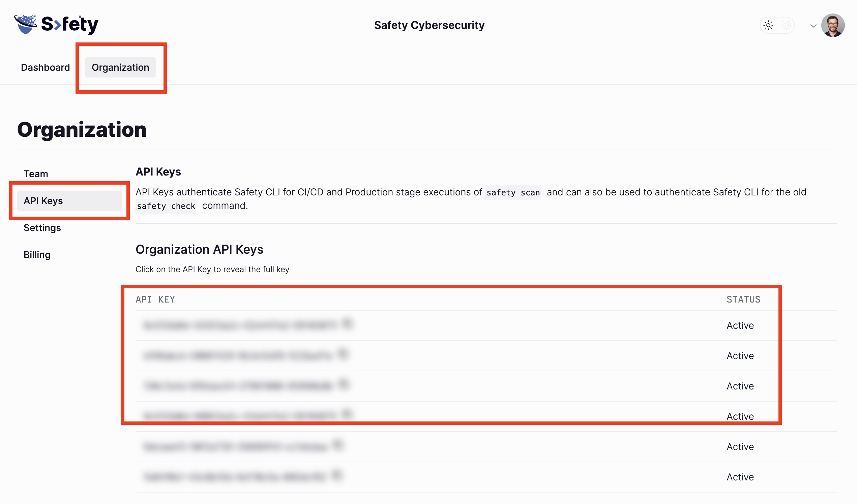Open the Billing section in the sidebar
The image size is (857, 504).
(37, 255)
